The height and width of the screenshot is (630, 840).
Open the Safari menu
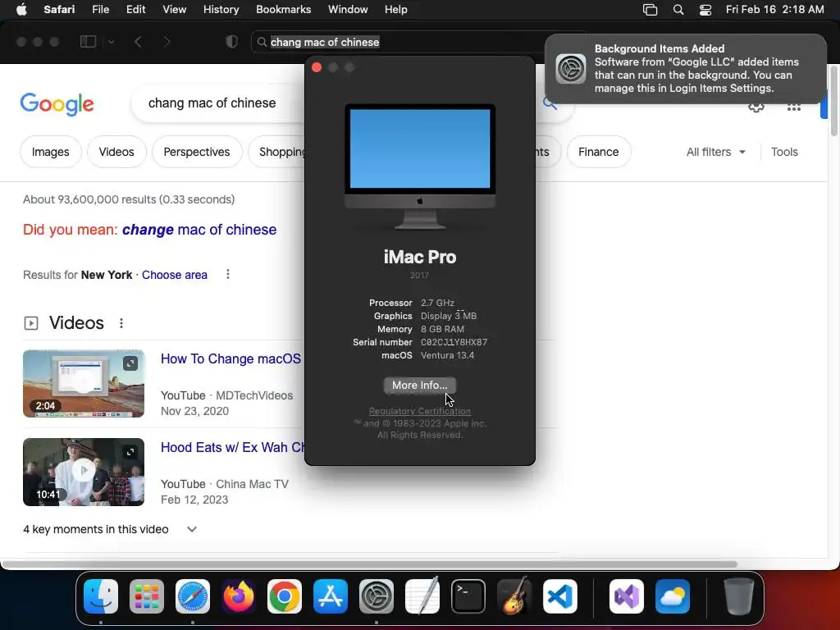59,10
